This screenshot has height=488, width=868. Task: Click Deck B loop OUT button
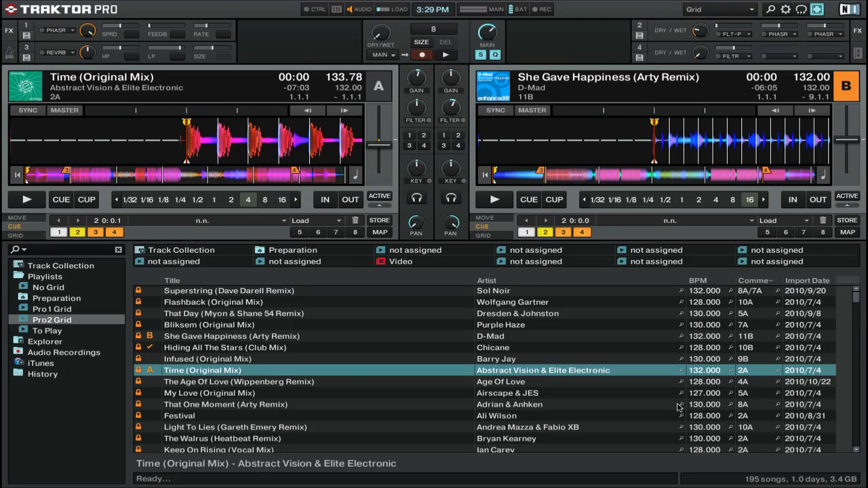(x=818, y=199)
